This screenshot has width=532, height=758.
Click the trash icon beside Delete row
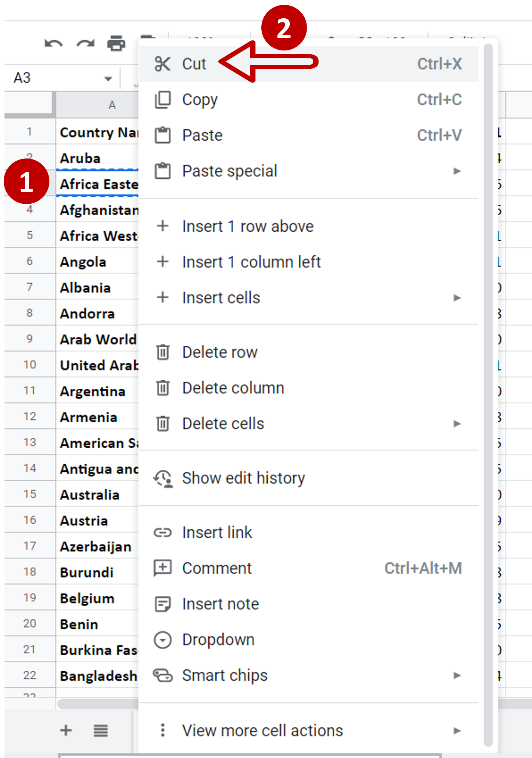click(x=163, y=352)
